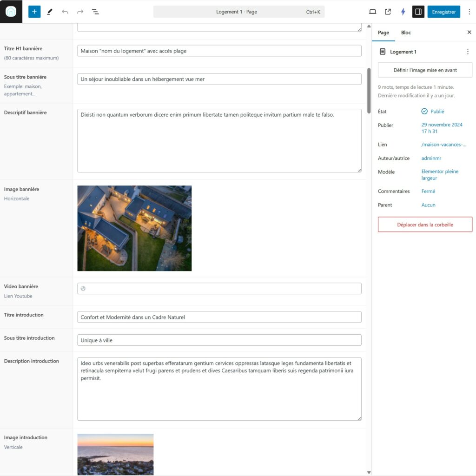Click the editor vertical scrollbar thumb

click(x=369, y=91)
